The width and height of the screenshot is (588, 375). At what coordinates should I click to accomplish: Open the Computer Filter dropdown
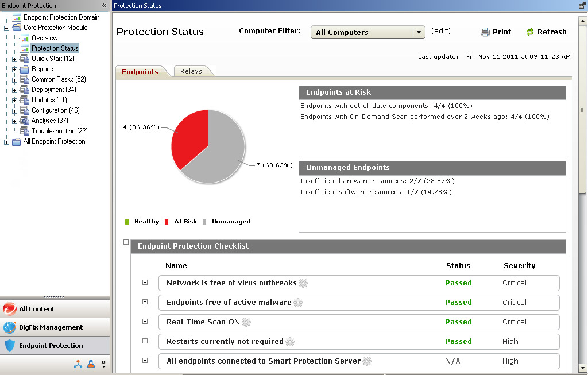[x=419, y=33]
